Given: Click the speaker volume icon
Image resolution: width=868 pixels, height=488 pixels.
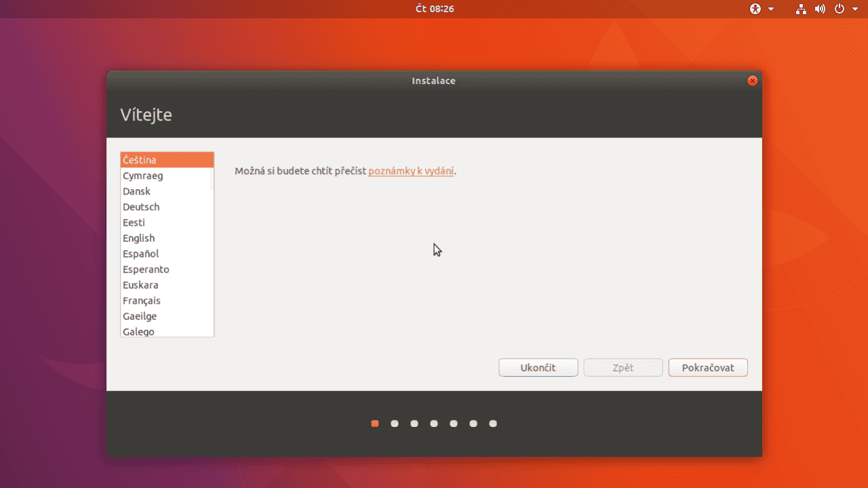Looking at the screenshot, I should click(819, 9).
